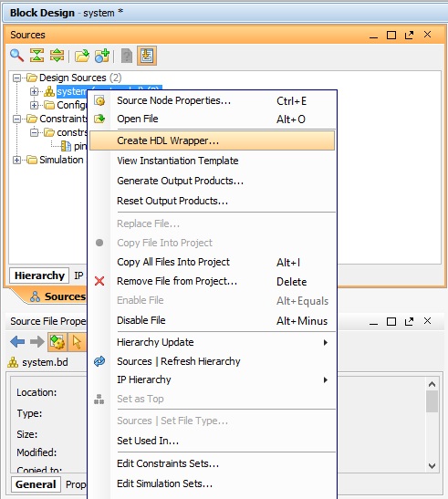Click the red X Remove File icon
The height and width of the screenshot is (499, 448).
tap(99, 281)
